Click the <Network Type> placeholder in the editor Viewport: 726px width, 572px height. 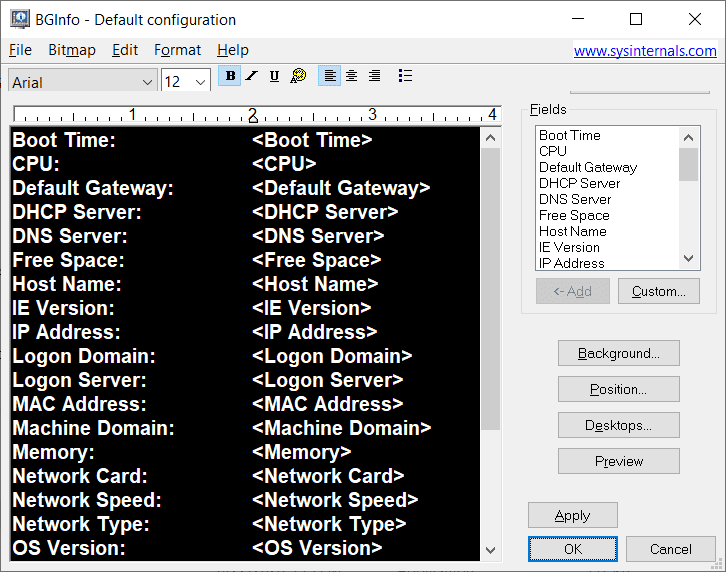point(329,524)
